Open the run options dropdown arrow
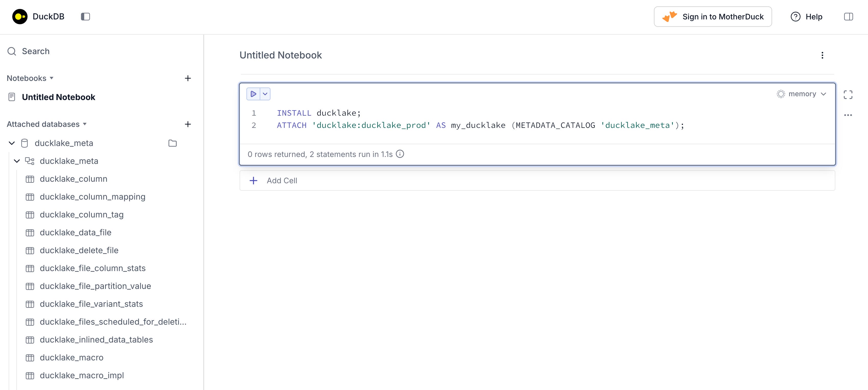This screenshot has width=868, height=390. point(265,94)
